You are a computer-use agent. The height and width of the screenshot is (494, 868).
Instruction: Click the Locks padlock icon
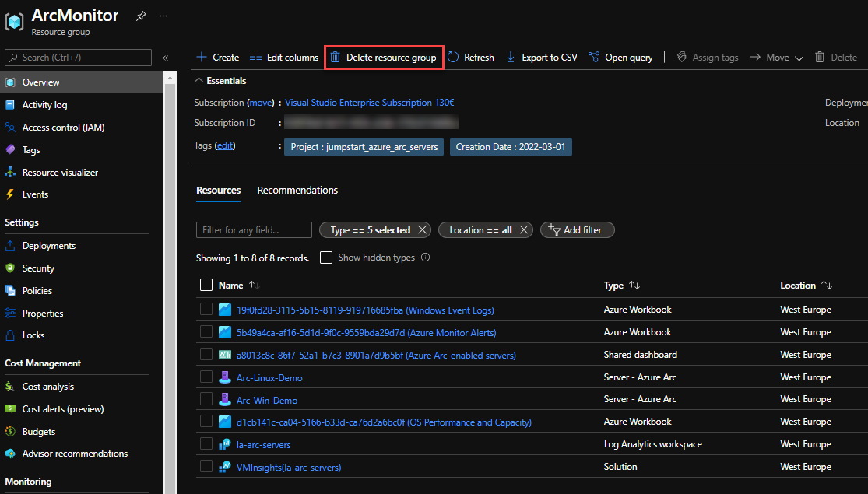point(10,335)
